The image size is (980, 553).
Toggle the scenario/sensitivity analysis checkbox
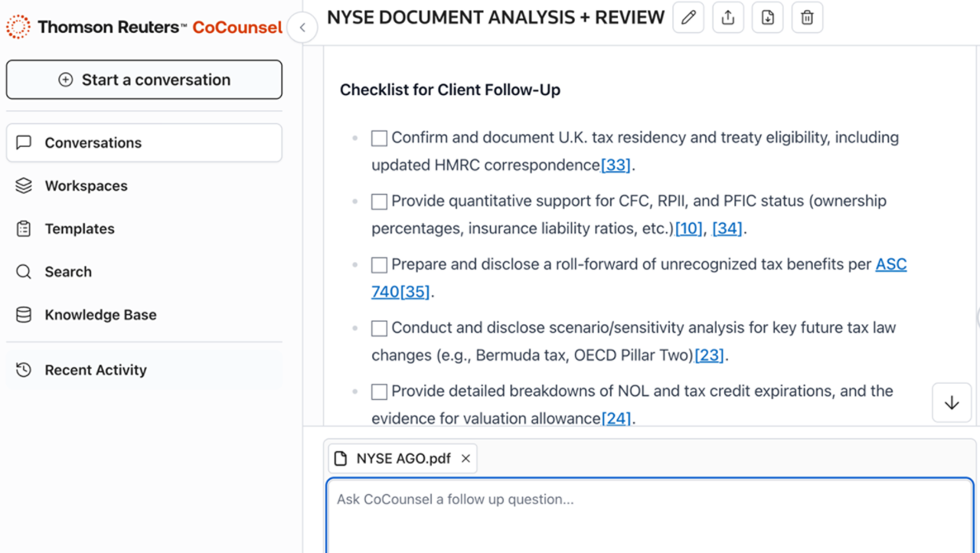(379, 329)
